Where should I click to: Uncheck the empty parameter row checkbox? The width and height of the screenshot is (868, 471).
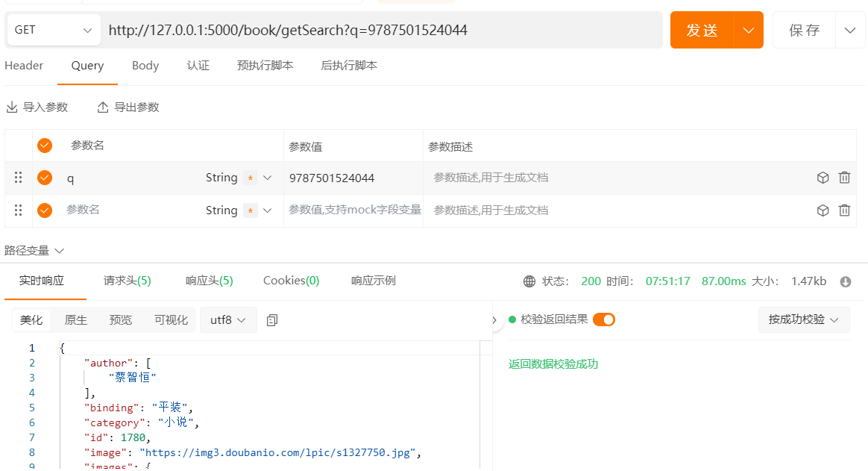point(45,210)
